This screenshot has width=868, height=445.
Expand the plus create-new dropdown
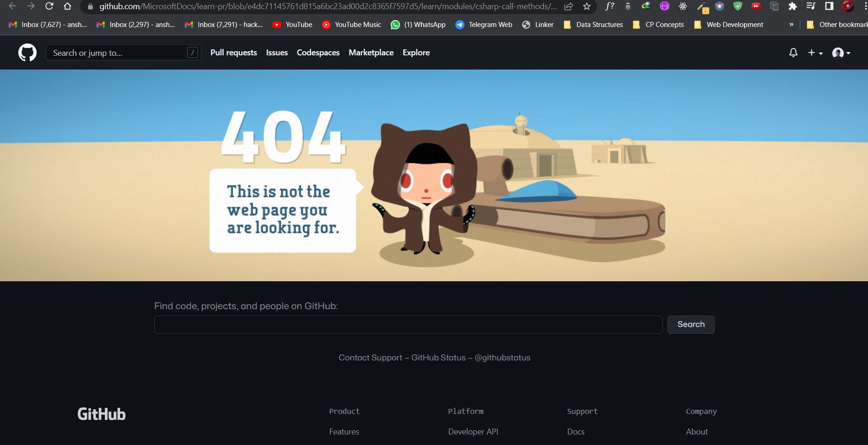click(815, 53)
